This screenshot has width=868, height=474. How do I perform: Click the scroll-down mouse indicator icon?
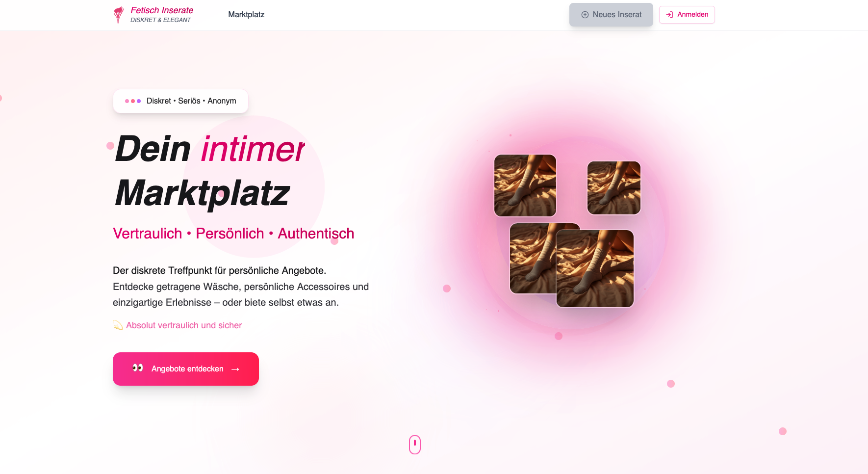click(x=415, y=445)
